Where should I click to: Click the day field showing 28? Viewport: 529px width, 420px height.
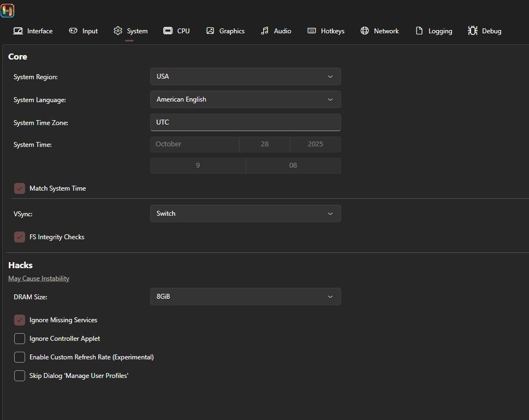(265, 144)
